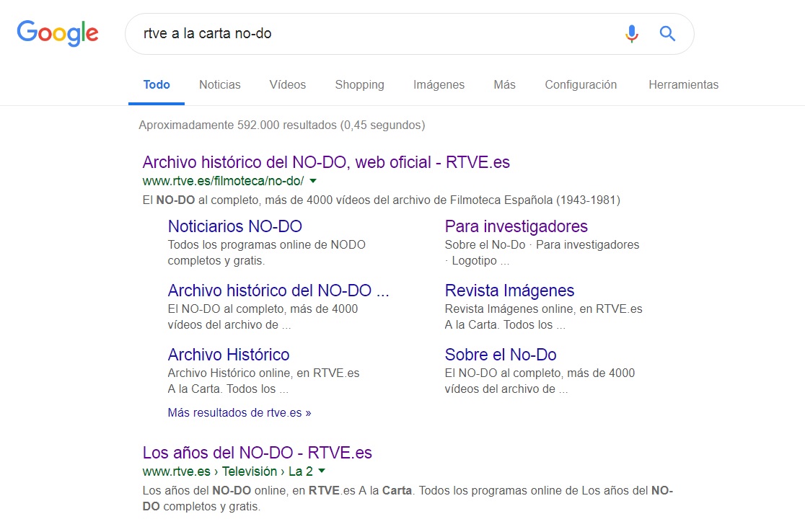Screen dimensions: 805x532
Task: Open 'Archivo histórico del NO-DO, web oficial' result
Action: (326, 162)
